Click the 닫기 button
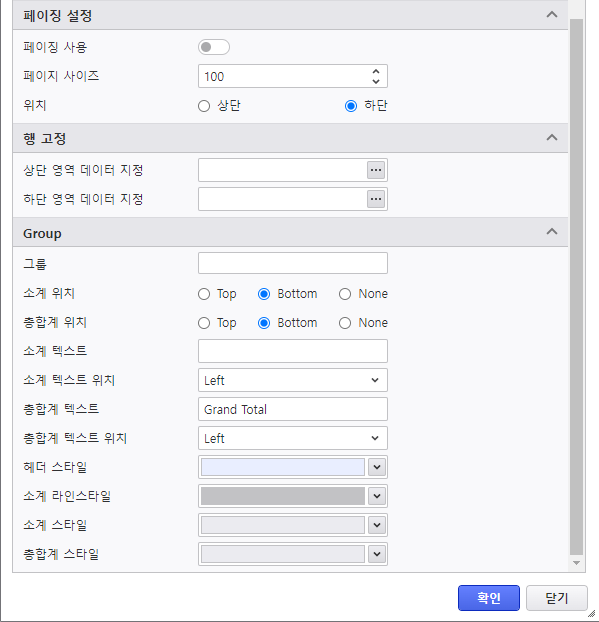 pos(557,598)
